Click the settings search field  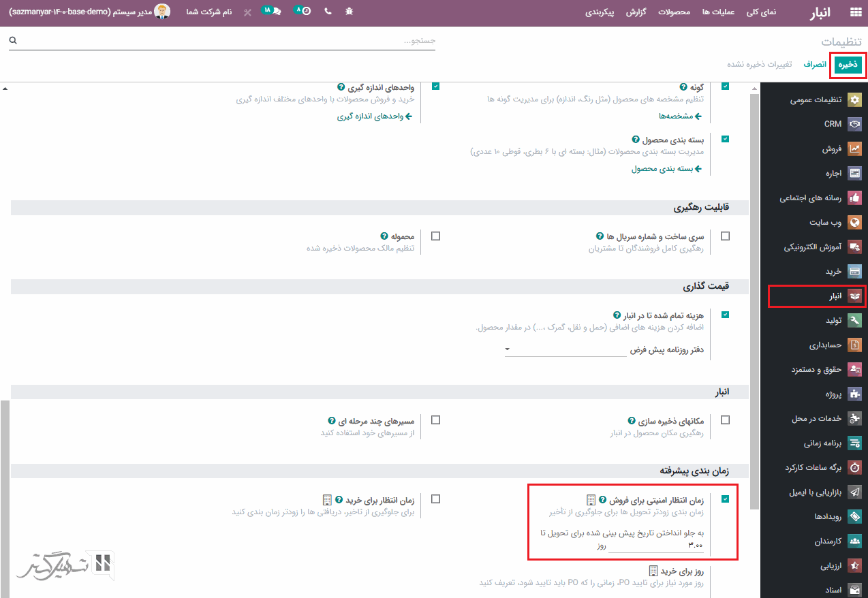[x=222, y=41]
